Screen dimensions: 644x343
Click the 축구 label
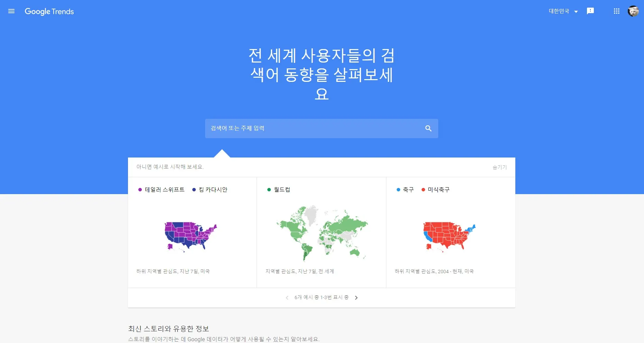pos(408,190)
